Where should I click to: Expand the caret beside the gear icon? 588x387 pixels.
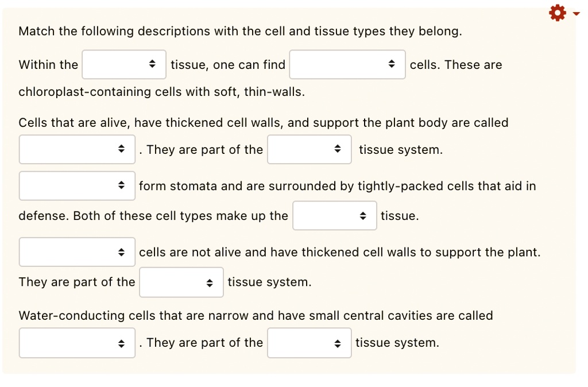(x=575, y=13)
